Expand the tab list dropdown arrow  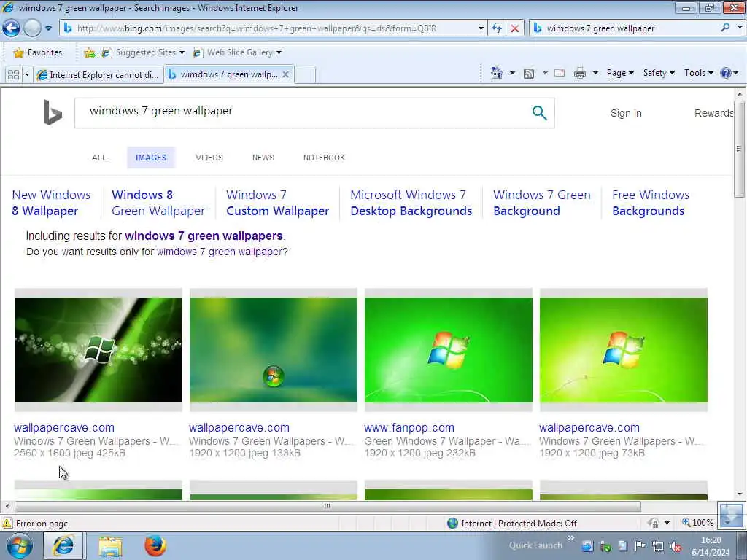27,75
